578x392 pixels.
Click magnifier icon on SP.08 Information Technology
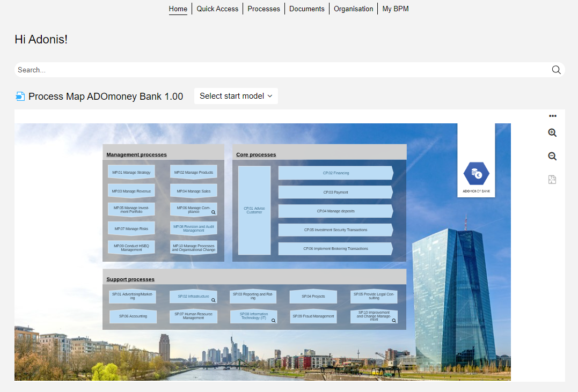tap(273, 320)
